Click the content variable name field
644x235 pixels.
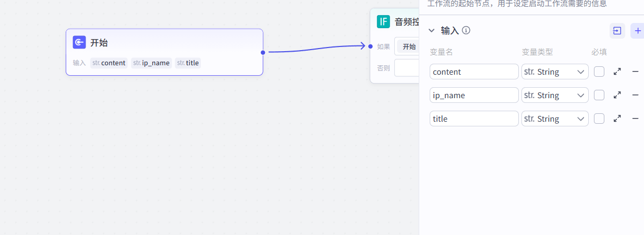pos(474,72)
